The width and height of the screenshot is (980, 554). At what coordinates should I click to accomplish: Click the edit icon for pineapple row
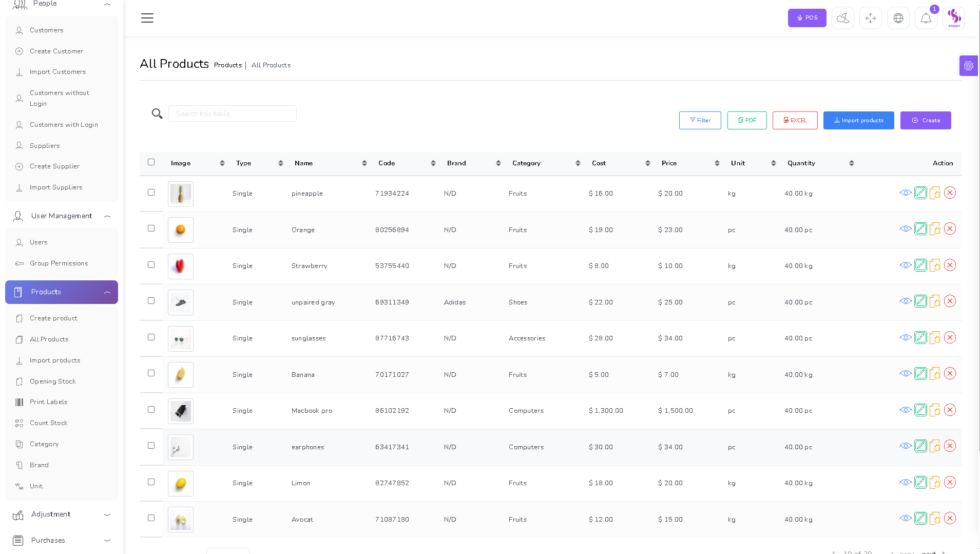[x=920, y=193]
